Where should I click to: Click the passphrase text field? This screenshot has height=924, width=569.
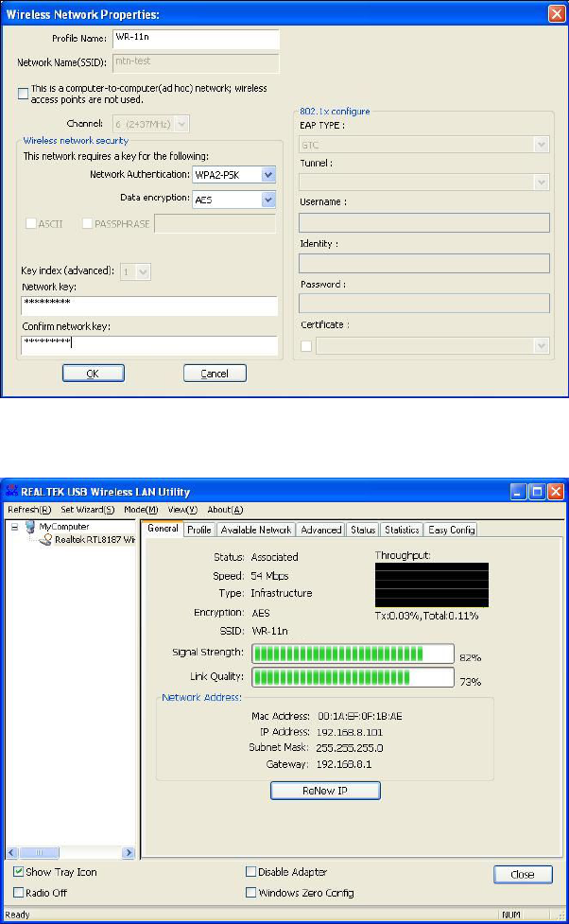pyautogui.click(x=215, y=223)
